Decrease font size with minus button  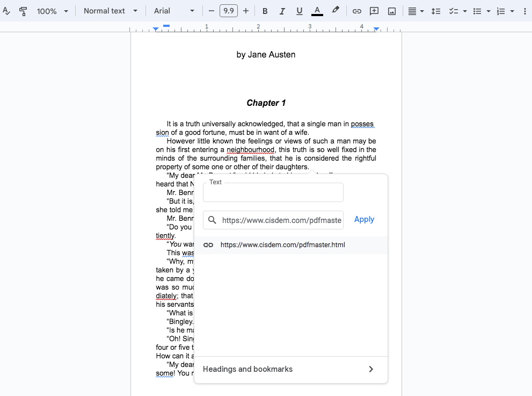pyautogui.click(x=212, y=11)
